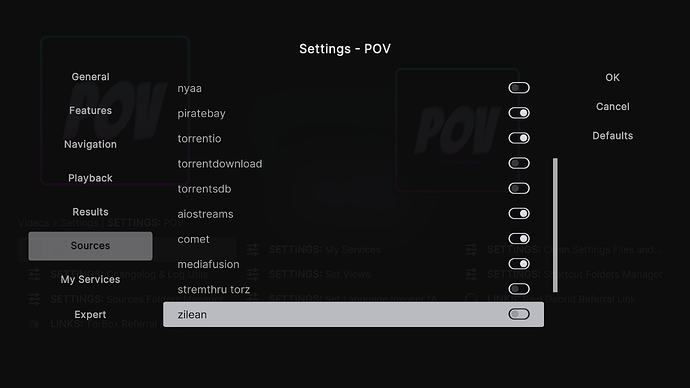Open the Expert settings tab
The height and width of the screenshot is (388, 690).
click(90, 315)
